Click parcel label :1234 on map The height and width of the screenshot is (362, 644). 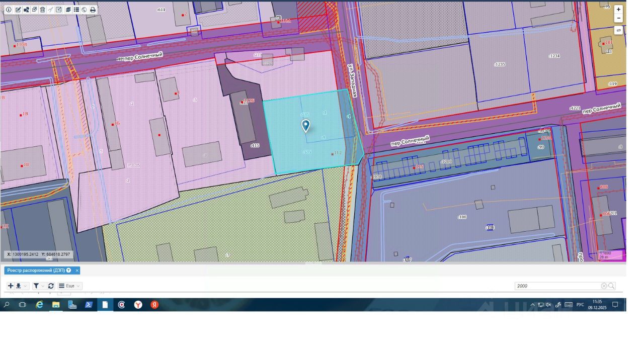[554, 56]
